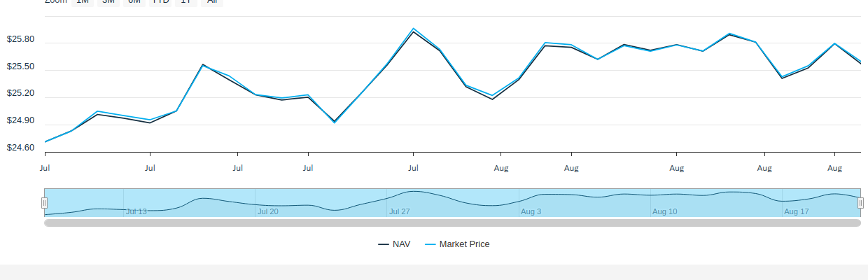
Task: Click the highest price peak on chart
Action: 413,29
